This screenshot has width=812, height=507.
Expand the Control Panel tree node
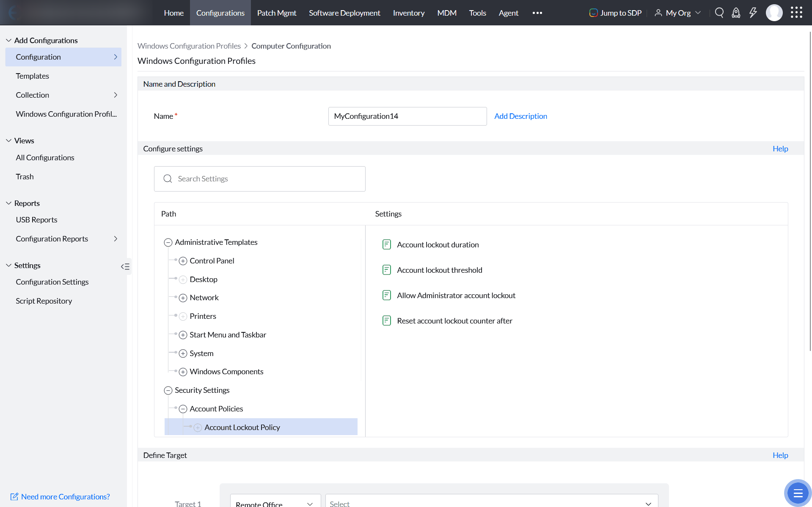[x=183, y=261]
